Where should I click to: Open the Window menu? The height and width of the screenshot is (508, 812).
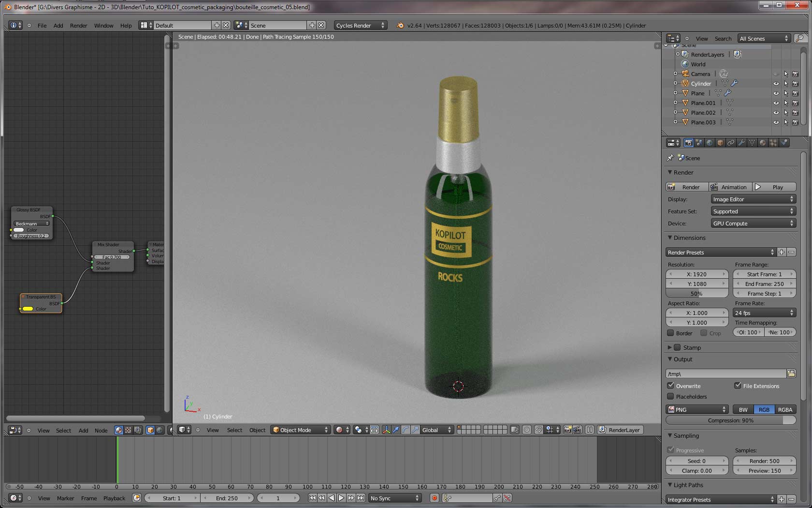[x=103, y=26]
